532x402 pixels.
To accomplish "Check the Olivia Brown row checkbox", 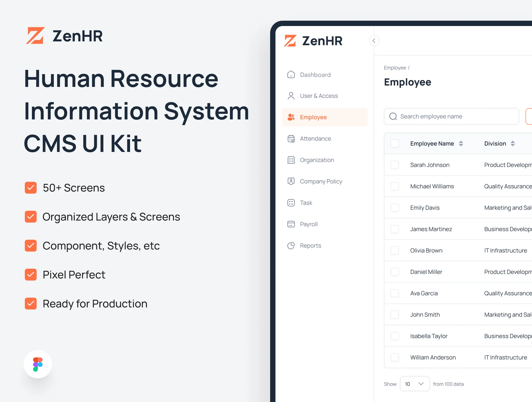I will point(395,251).
